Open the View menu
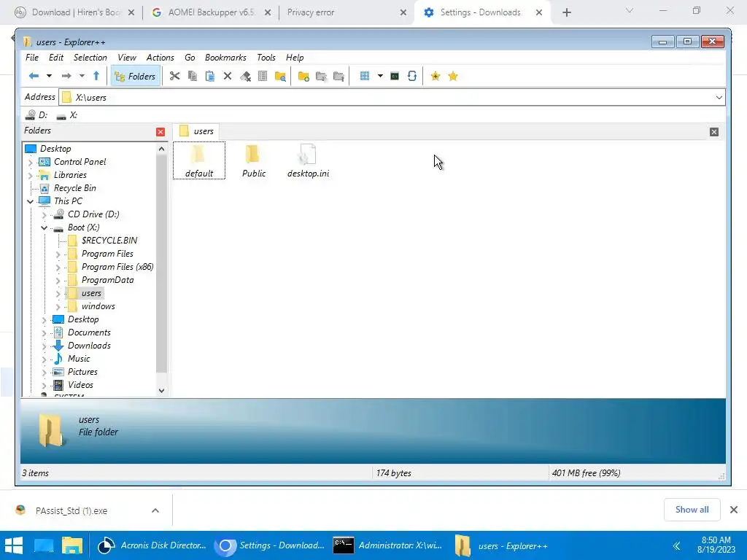Image resolution: width=747 pixels, height=560 pixels. pos(127,58)
